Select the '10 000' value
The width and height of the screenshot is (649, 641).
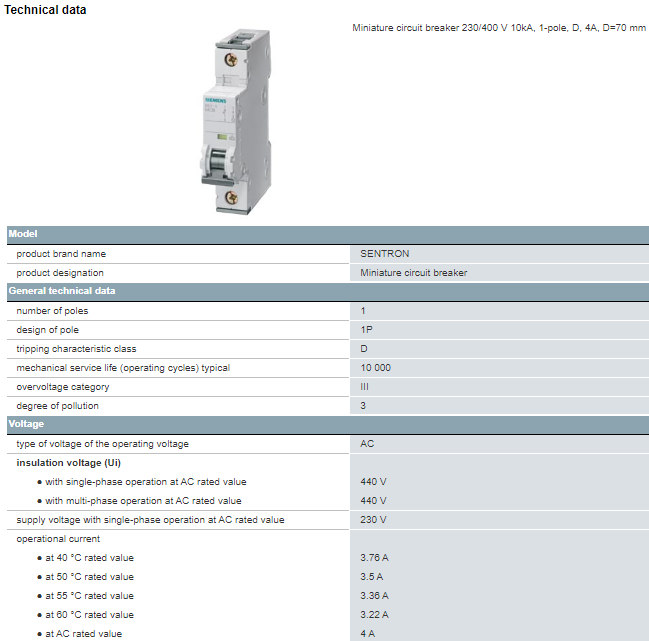375,368
